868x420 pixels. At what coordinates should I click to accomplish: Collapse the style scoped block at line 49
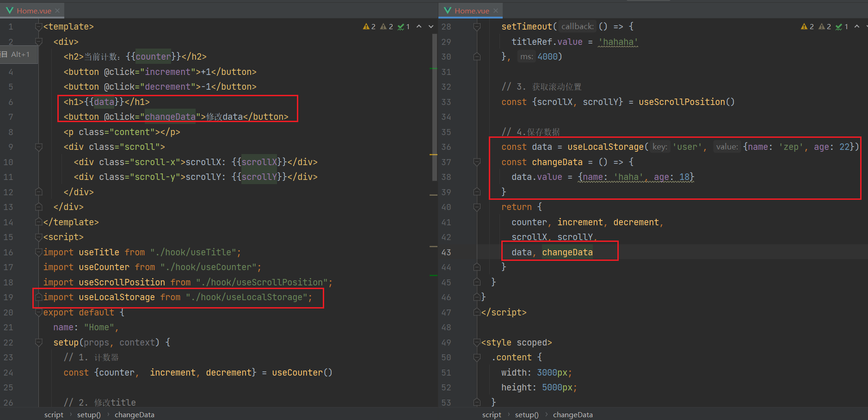[x=477, y=342]
